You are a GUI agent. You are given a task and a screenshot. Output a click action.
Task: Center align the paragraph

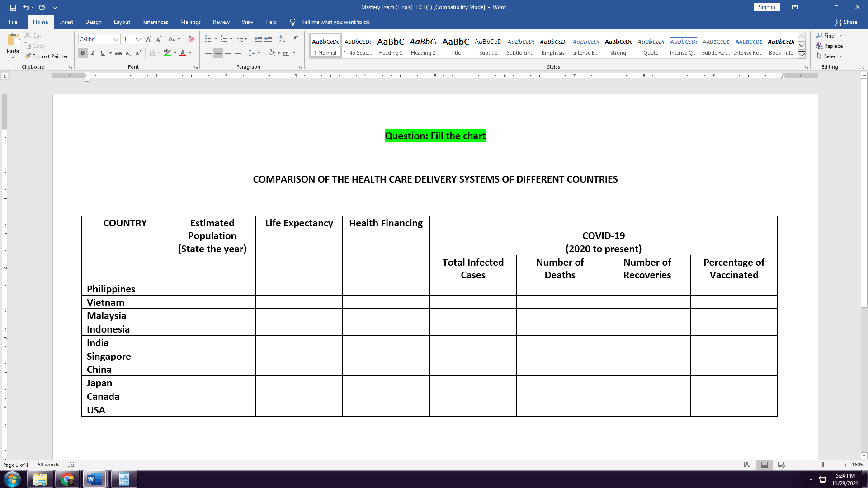point(218,53)
